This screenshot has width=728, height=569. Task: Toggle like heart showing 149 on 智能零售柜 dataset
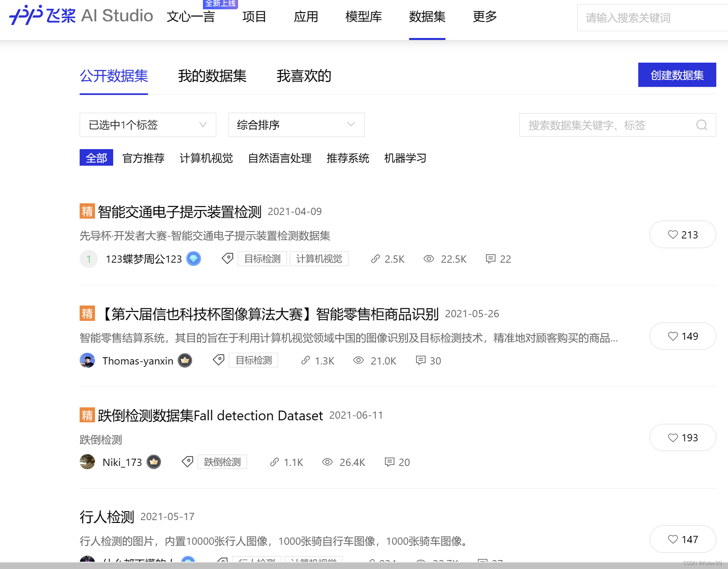[683, 336]
